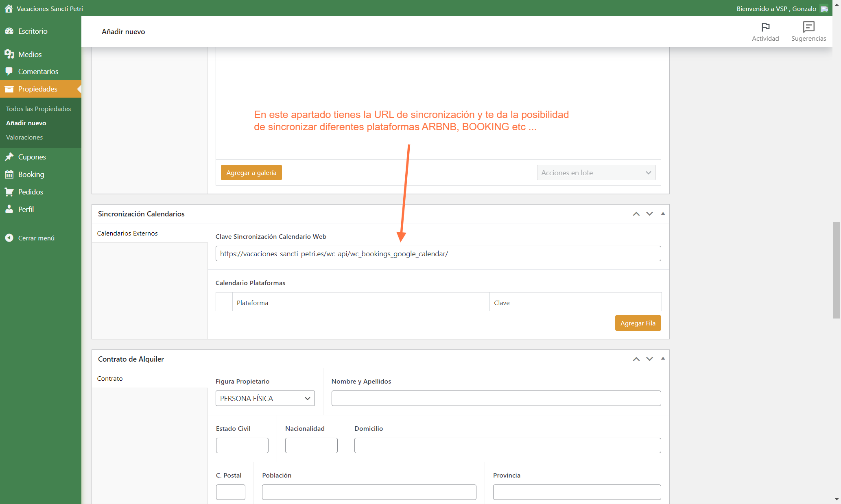The image size is (841, 504).
Task: Click the Nacionalidad input field
Action: point(311,445)
